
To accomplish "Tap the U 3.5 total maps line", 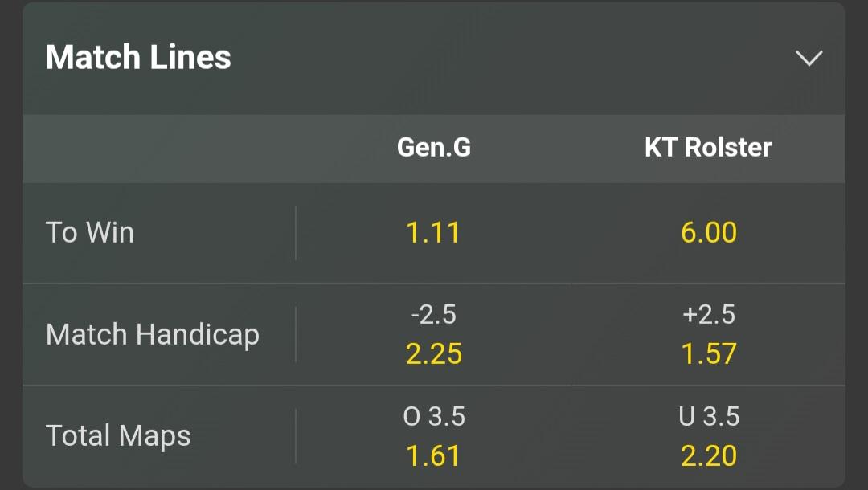I will click(x=708, y=416).
